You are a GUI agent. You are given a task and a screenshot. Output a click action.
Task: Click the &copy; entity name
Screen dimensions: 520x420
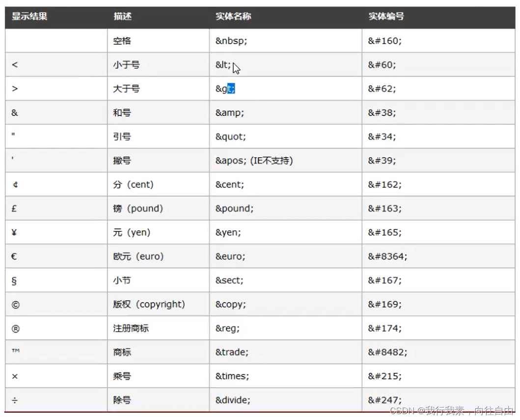(x=230, y=305)
